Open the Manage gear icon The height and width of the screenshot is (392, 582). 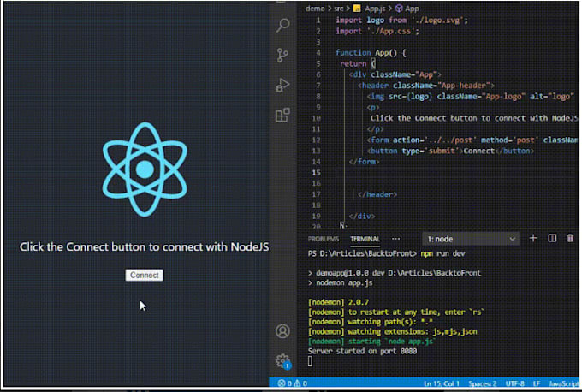point(282,361)
